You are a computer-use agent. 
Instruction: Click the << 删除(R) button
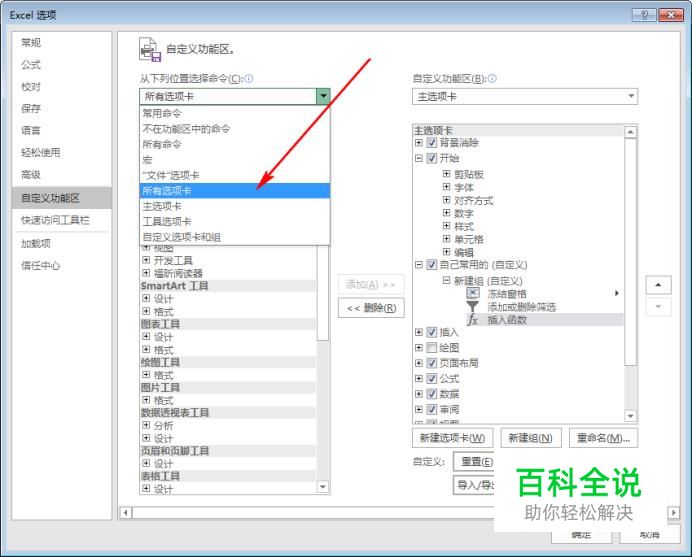pyautogui.click(x=371, y=308)
